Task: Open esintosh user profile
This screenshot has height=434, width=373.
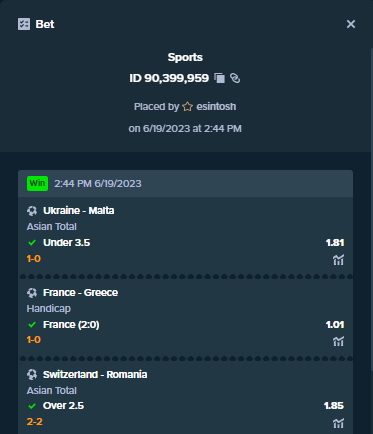Action: tap(216, 107)
